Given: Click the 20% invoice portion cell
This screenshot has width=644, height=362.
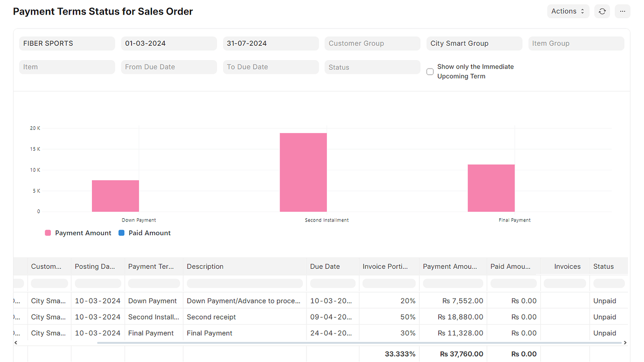Looking at the screenshot, I should 389,301.
